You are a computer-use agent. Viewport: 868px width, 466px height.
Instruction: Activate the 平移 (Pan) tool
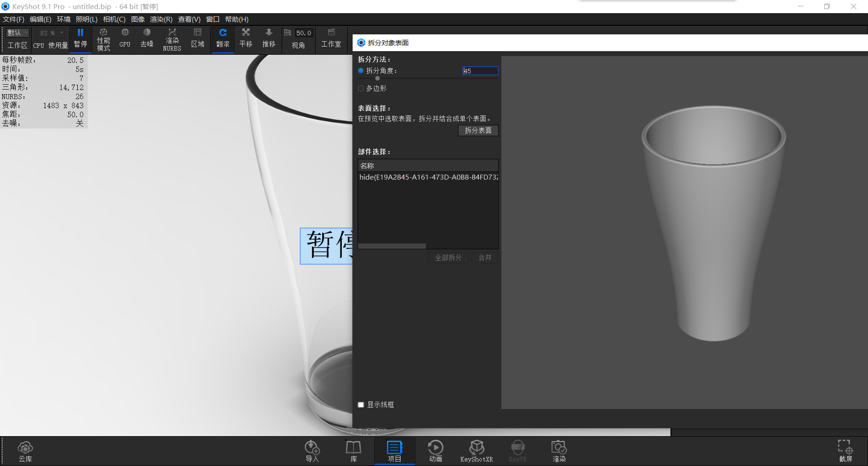245,39
